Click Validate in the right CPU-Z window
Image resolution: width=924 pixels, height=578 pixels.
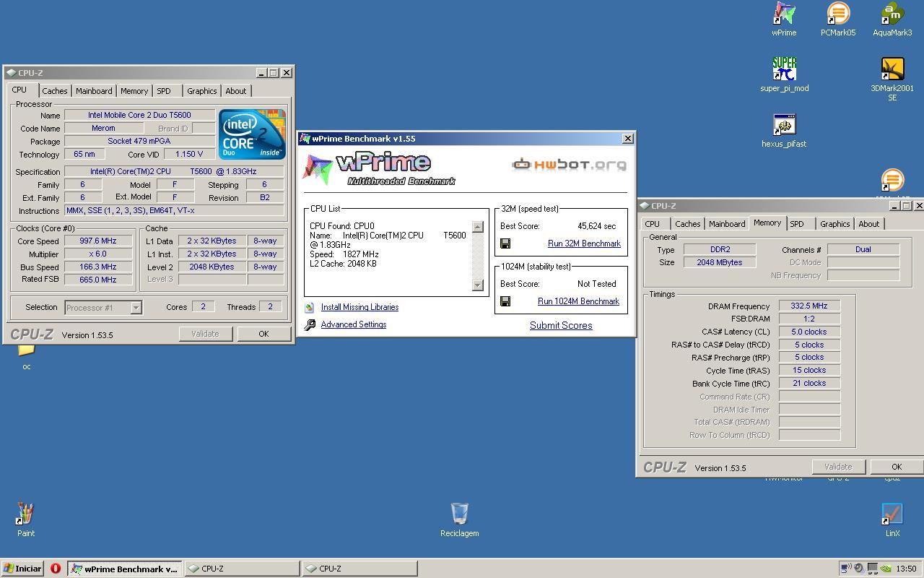[x=838, y=467]
